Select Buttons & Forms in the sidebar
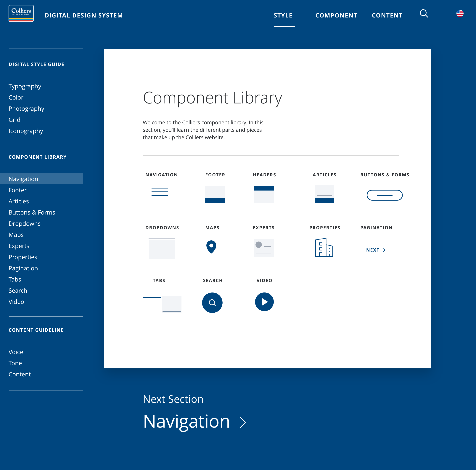 click(32, 212)
